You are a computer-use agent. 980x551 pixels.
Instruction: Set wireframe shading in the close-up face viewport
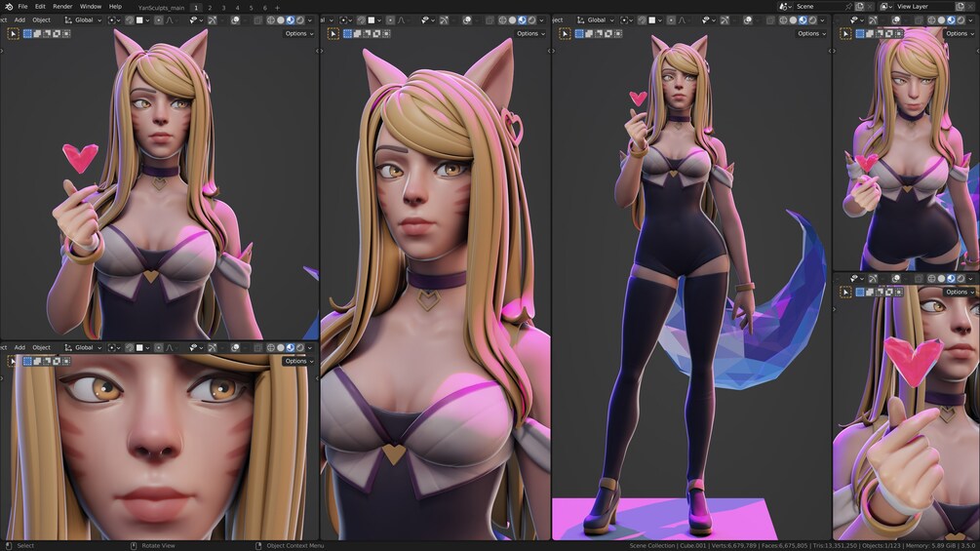coord(271,347)
